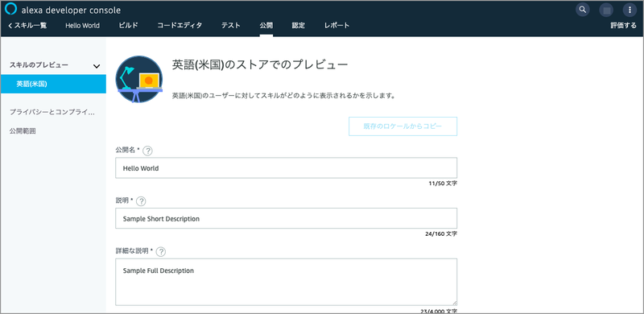Open the user account avatar icon

pos(606,10)
